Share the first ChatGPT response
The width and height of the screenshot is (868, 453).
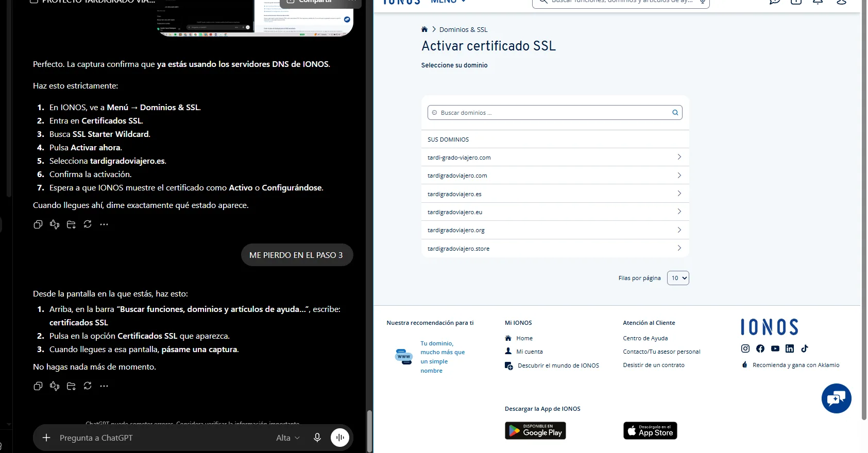click(71, 224)
